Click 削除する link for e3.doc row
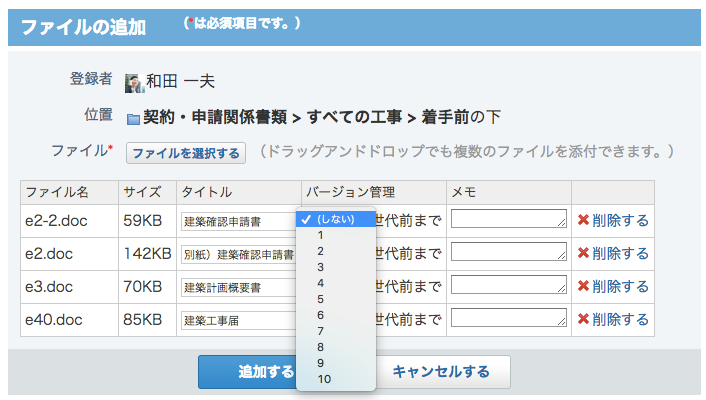 coord(620,287)
